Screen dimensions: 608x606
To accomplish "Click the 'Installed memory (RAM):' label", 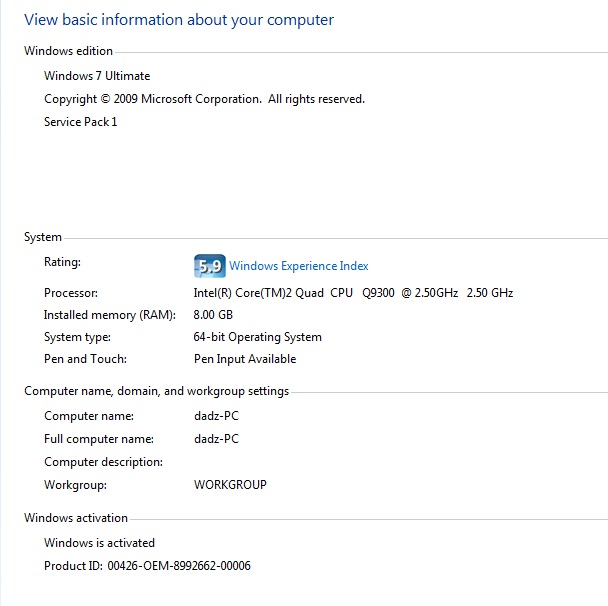I will point(110,315).
